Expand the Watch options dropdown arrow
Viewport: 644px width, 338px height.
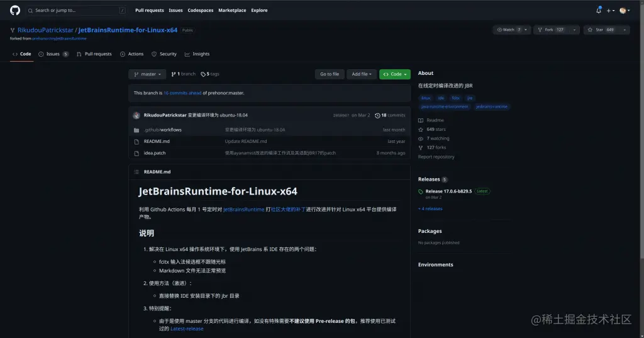click(526, 30)
